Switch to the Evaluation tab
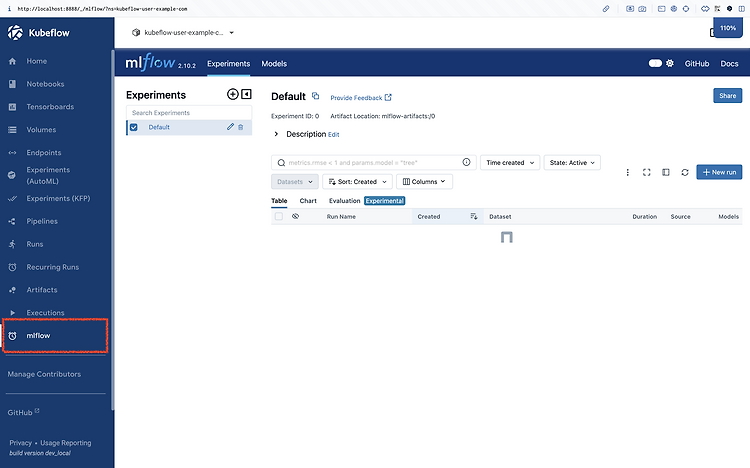This screenshot has height=468, width=750. click(344, 201)
